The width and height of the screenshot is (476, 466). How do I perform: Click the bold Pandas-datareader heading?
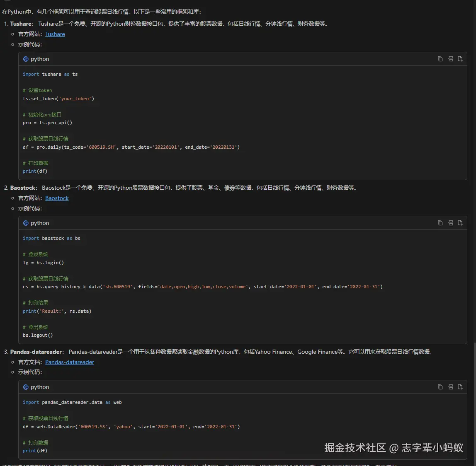36,352
